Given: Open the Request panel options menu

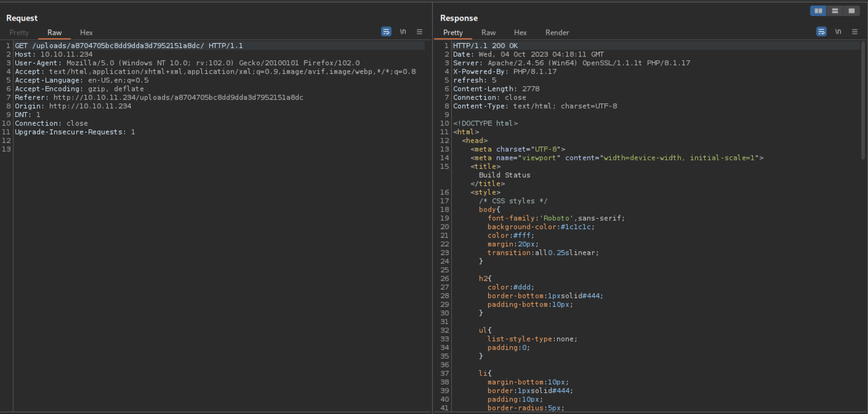Looking at the screenshot, I should click(x=420, y=32).
